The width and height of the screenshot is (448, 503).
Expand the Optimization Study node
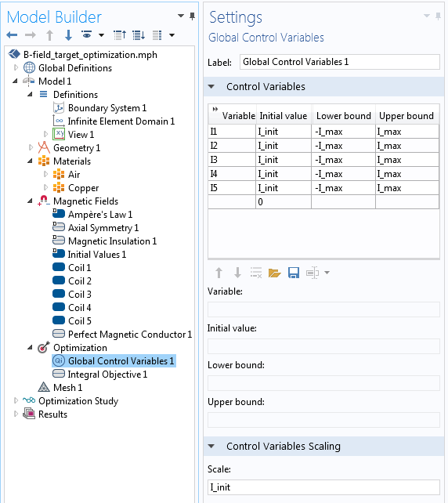pyautogui.click(x=16, y=400)
